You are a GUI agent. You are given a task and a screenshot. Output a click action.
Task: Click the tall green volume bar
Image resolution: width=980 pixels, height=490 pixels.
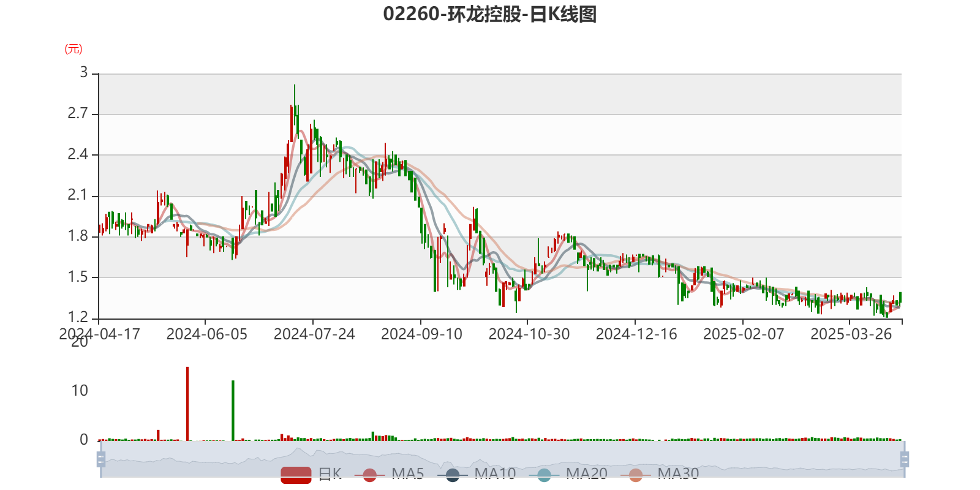[233, 410]
